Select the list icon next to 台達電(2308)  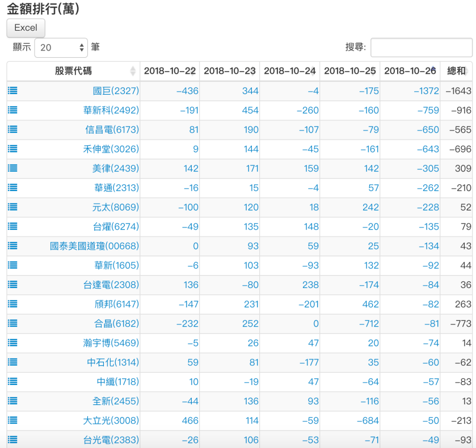[x=12, y=285]
